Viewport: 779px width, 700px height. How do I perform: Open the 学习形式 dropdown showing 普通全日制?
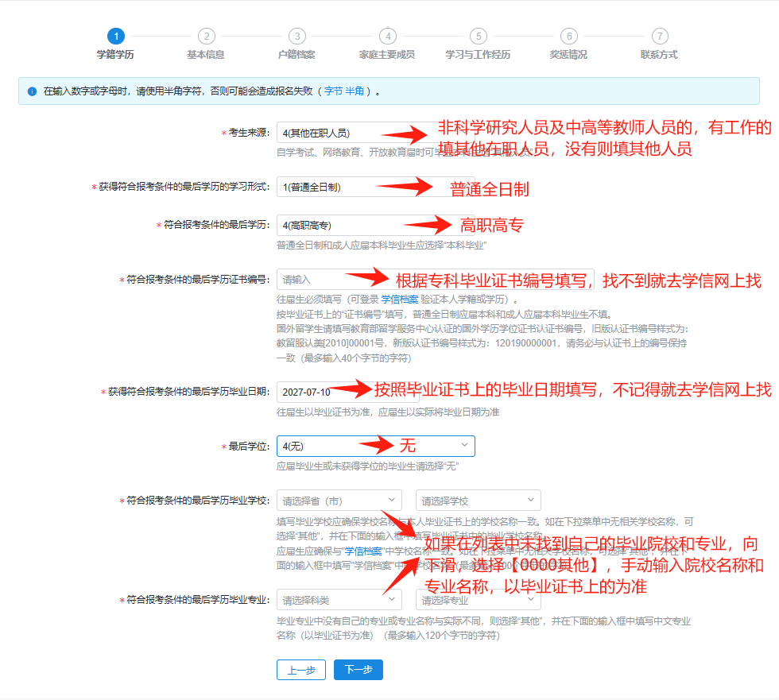(375, 188)
